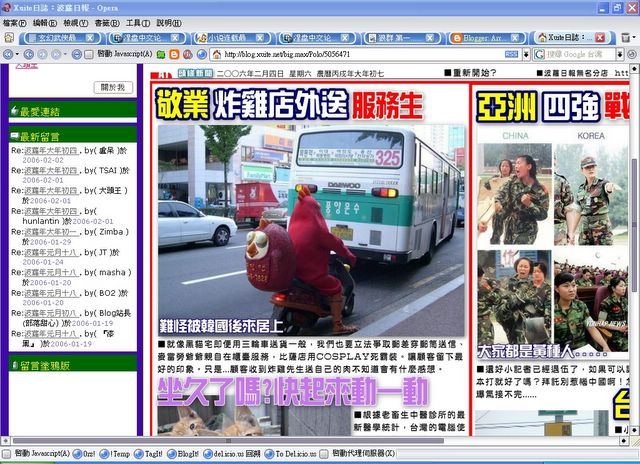The height and width of the screenshot is (464, 640).
Task: Open the comment link by Zimba
Action: point(50,232)
